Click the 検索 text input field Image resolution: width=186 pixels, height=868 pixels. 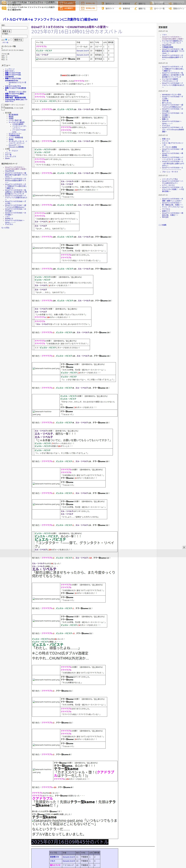(x=14, y=28)
